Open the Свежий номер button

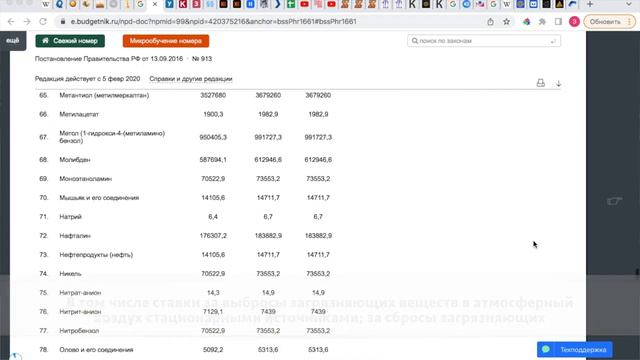[70, 41]
